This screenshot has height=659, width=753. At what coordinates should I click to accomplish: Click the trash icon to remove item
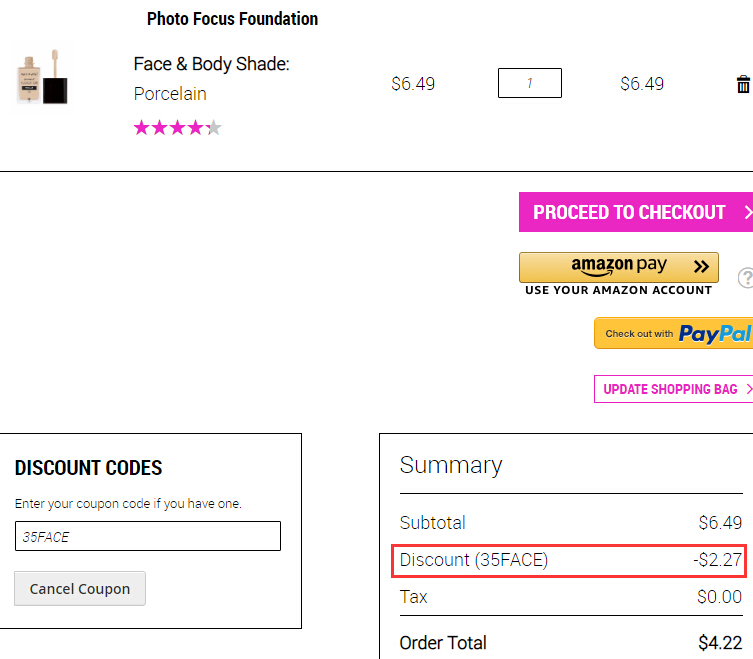(x=743, y=84)
